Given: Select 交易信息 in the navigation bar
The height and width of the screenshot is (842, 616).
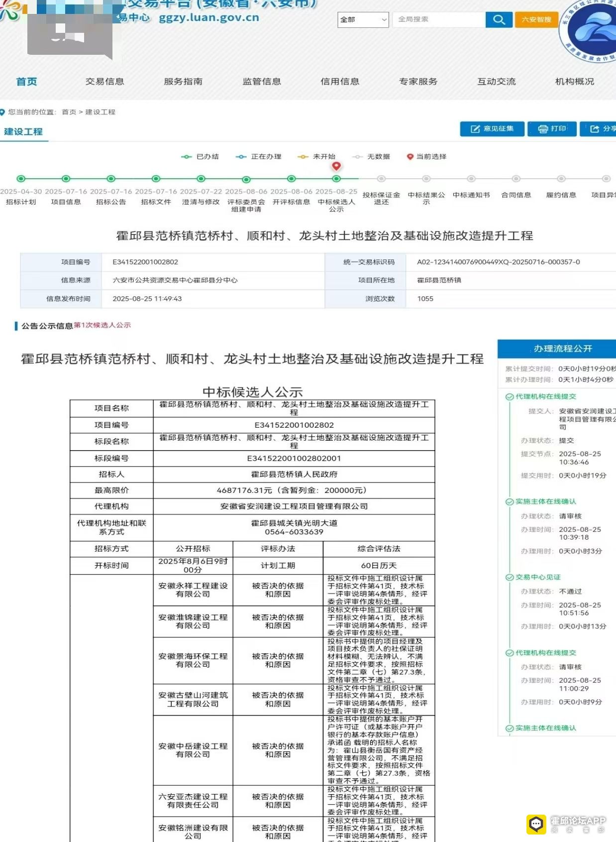Looking at the screenshot, I should [x=104, y=82].
